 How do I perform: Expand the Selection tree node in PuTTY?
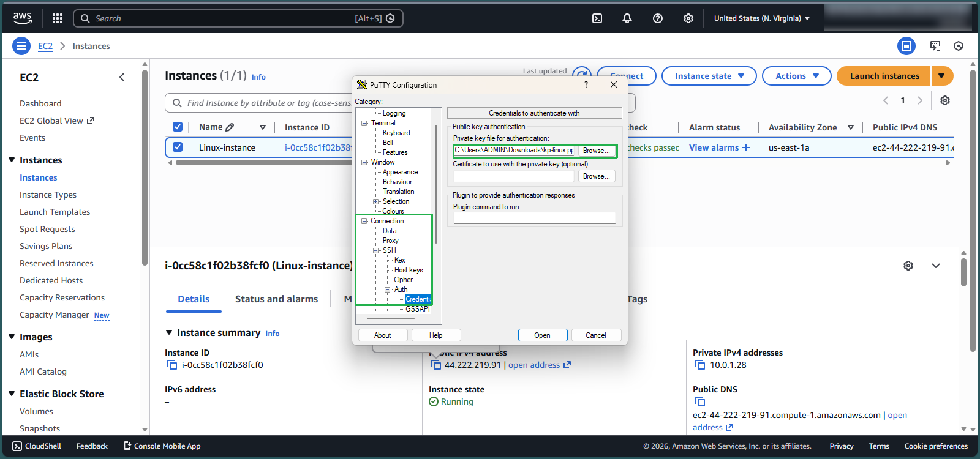coord(376,201)
